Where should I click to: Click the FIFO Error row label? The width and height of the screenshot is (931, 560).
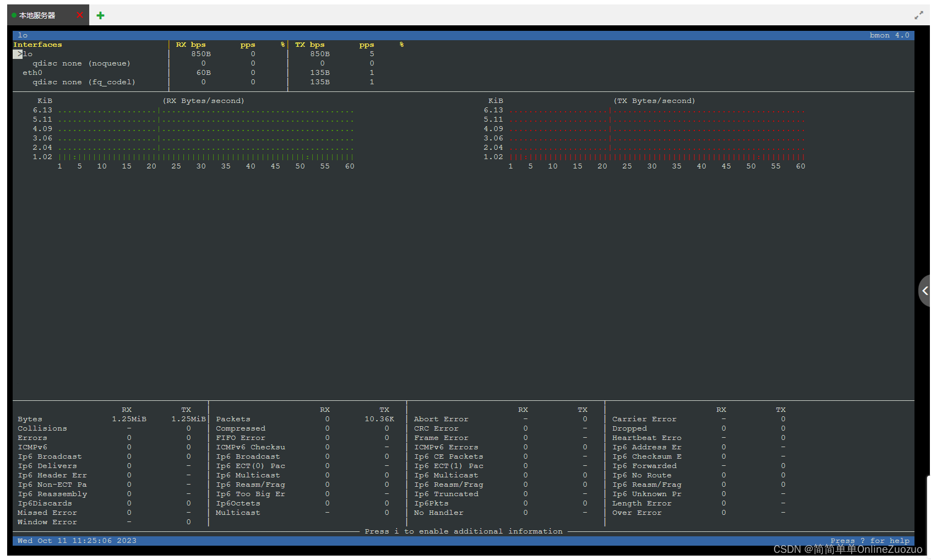point(241,438)
